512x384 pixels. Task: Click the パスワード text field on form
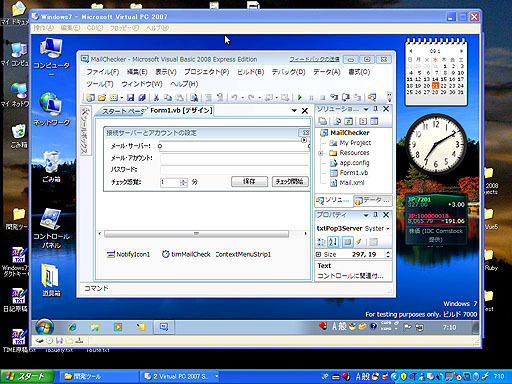point(235,170)
